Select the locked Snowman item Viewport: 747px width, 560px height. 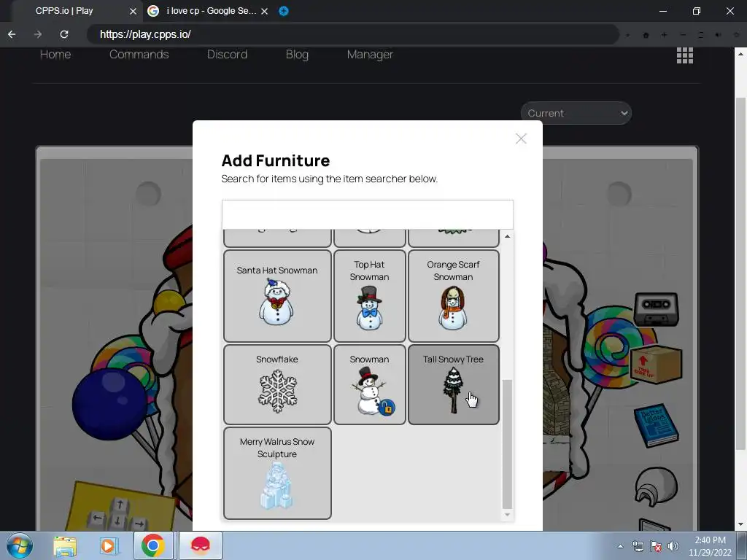point(370,384)
